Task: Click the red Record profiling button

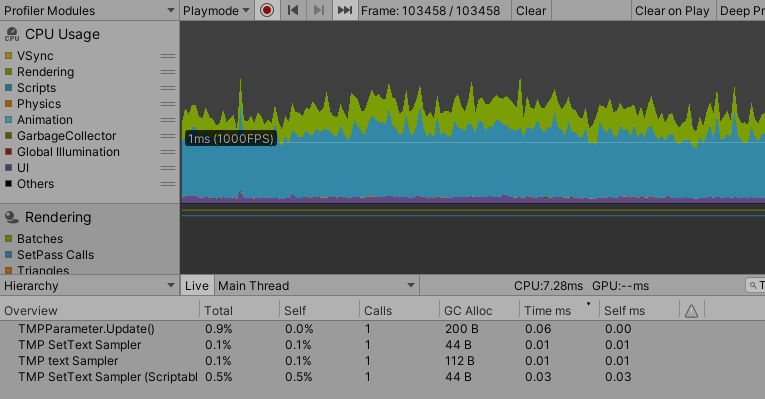Action: (267, 10)
